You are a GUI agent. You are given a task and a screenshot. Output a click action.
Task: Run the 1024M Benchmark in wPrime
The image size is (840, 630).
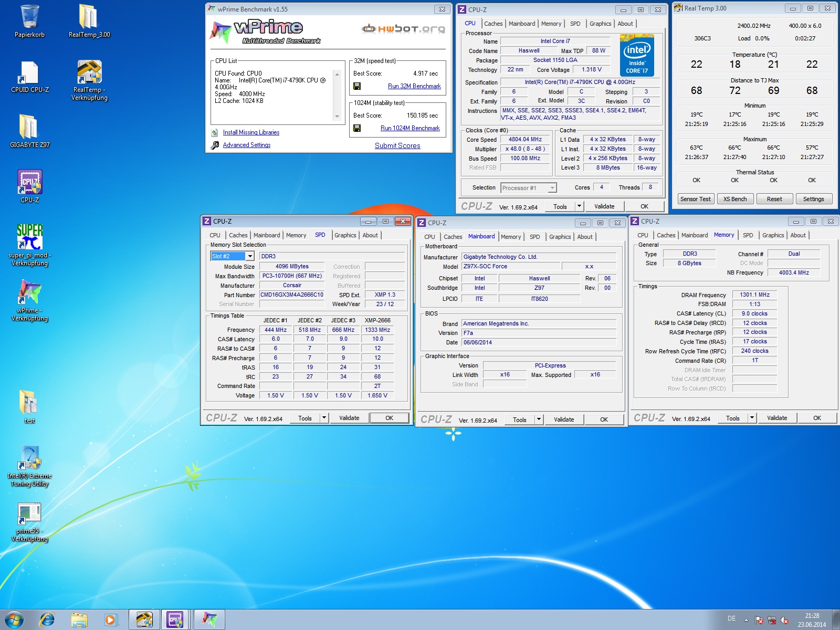click(x=410, y=128)
